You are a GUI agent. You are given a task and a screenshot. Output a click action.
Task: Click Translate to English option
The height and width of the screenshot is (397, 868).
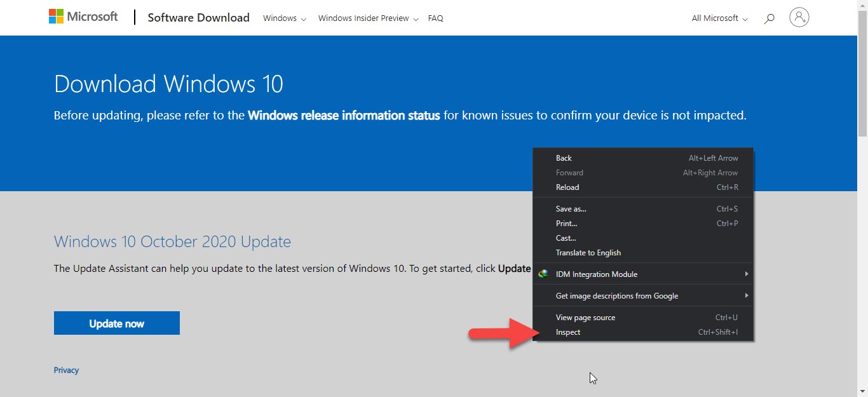click(588, 253)
